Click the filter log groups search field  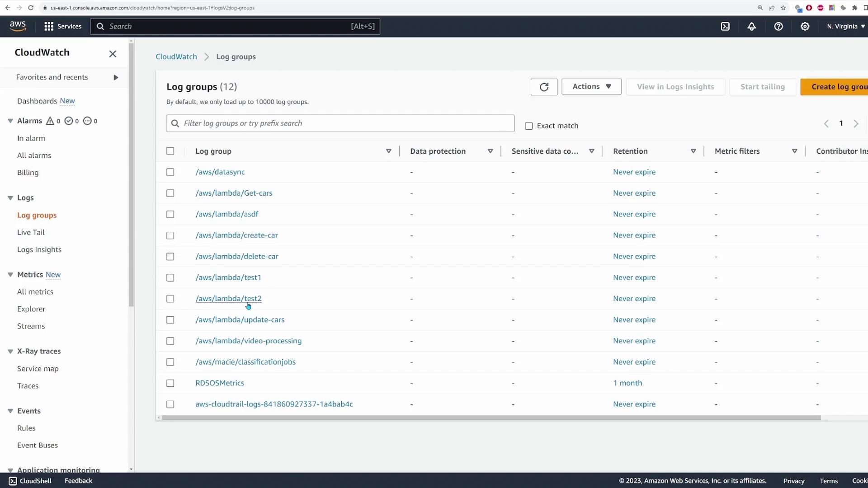tap(344, 123)
